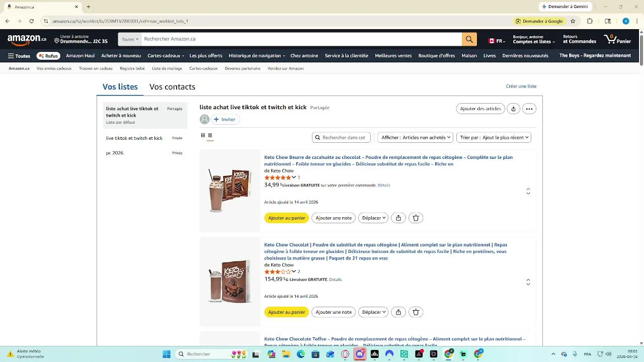Click Créer une liste link

pos(521,86)
